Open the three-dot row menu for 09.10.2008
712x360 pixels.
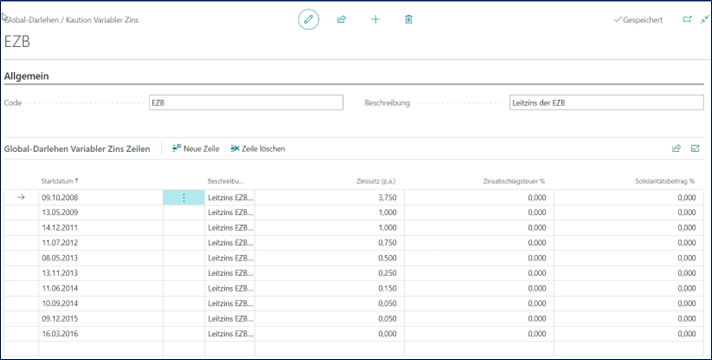(184, 197)
